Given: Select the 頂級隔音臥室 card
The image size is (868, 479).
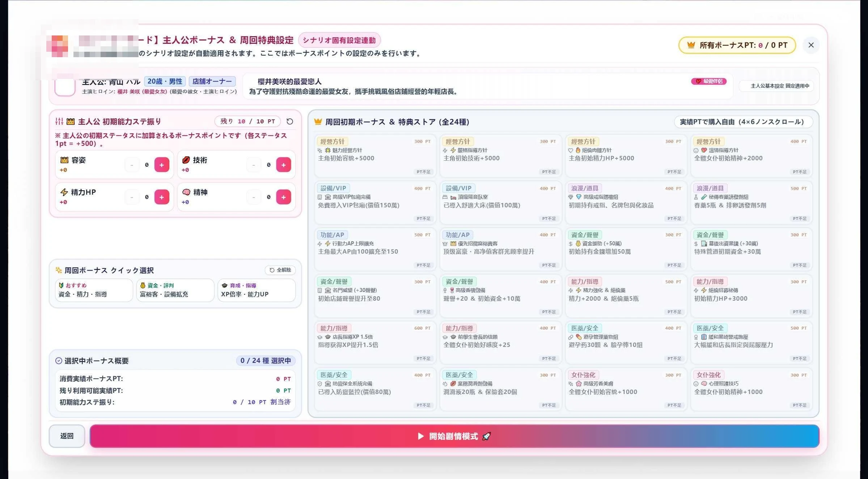Looking at the screenshot, I should click(501, 203).
